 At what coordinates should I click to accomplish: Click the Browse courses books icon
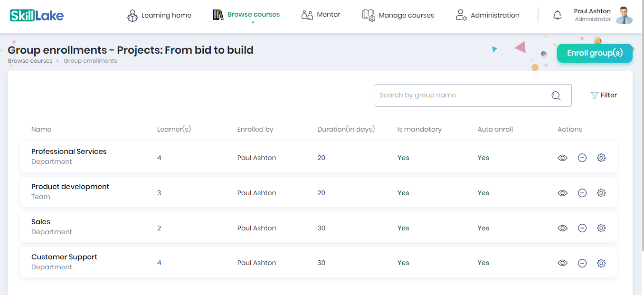coord(218,15)
